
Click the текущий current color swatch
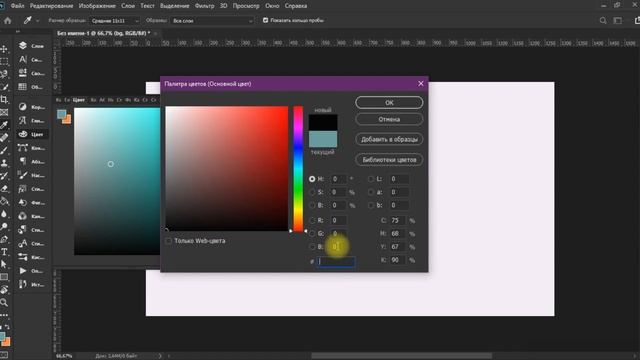pyautogui.click(x=323, y=139)
